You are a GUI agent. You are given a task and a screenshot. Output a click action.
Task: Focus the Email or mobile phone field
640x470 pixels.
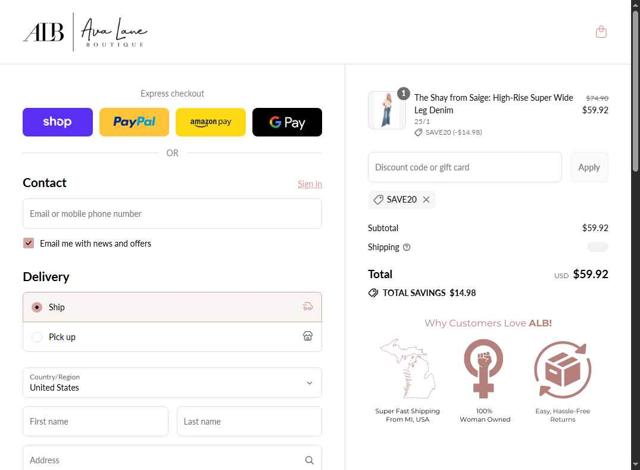tap(172, 214)
